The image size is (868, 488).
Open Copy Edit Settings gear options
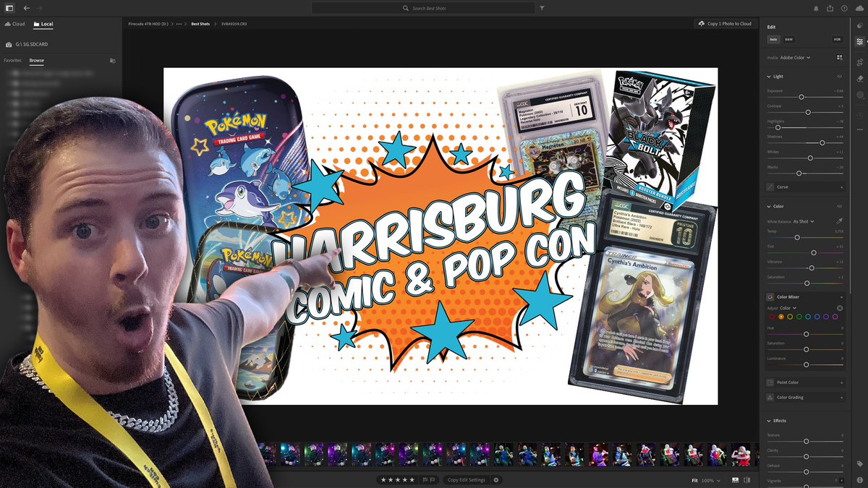click(x=496, y=480)
